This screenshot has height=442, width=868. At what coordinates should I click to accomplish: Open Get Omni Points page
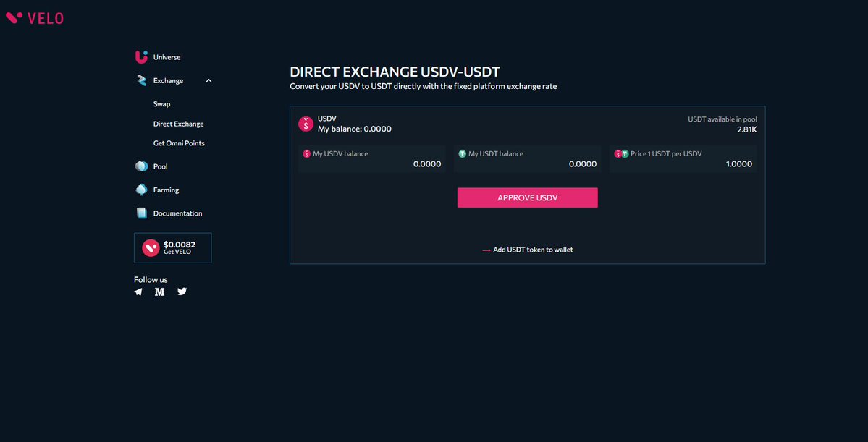(x=179, y=143)
